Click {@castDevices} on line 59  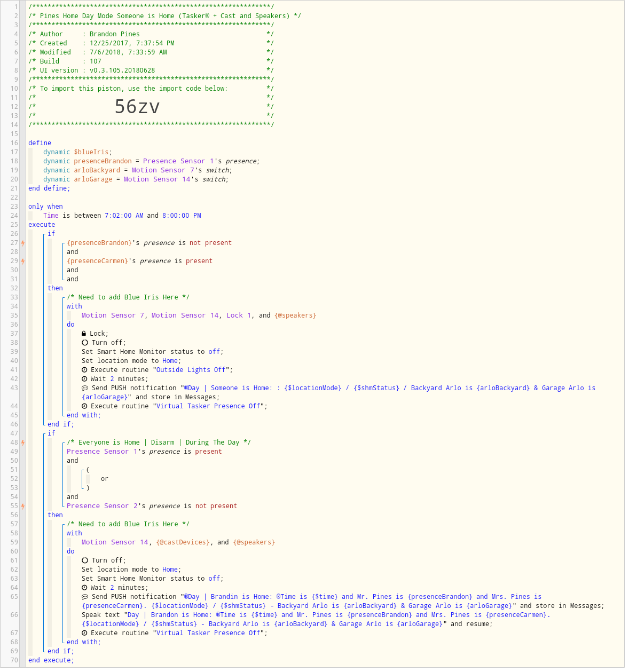point(183,542)
